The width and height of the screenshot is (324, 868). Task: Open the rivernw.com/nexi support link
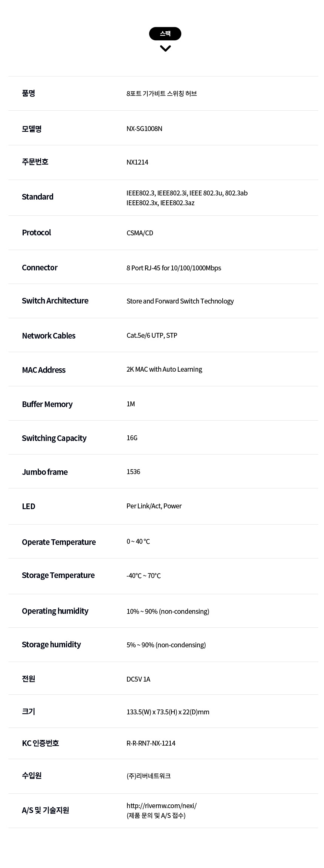[162, 805]
